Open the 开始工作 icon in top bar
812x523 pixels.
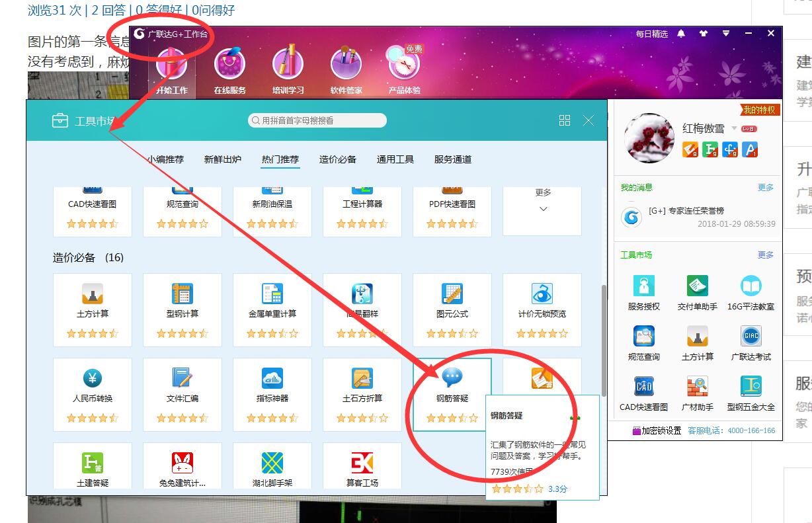click(171, 65)
